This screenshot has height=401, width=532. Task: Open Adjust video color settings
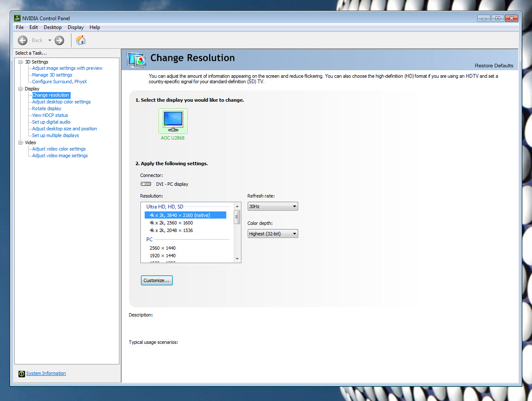click(x=59, y=149)
